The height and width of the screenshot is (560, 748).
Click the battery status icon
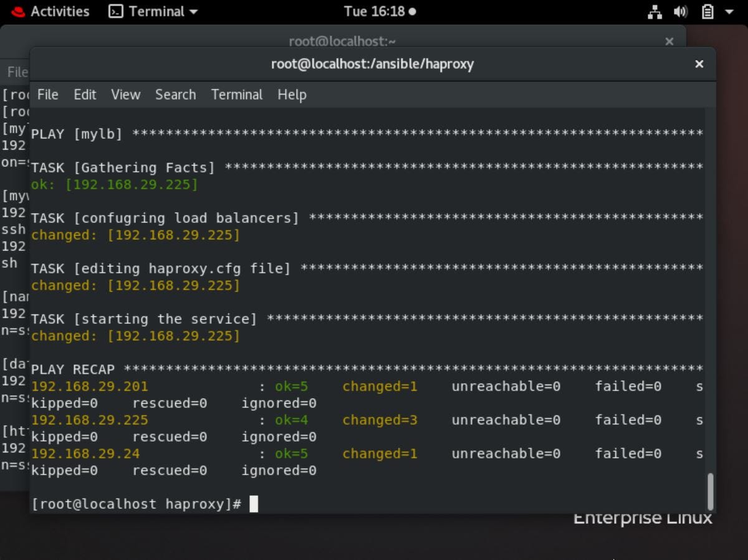point(707,11)
